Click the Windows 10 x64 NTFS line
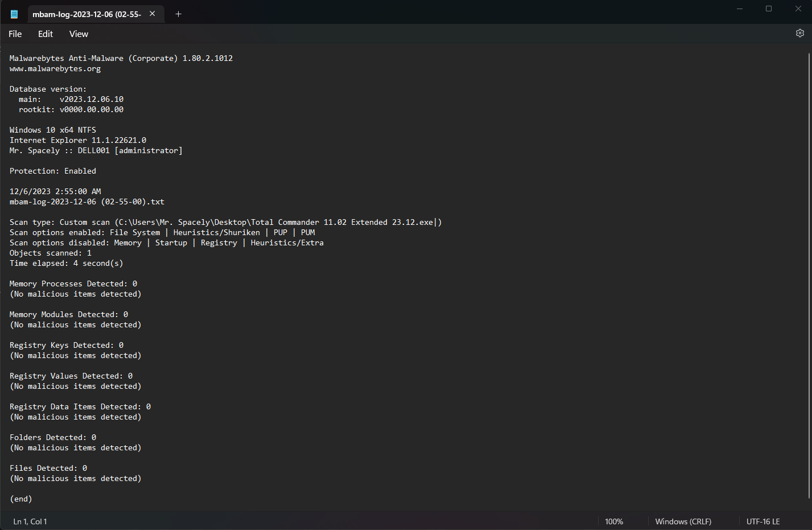This screenshot has width=812, height=530. 53,130
